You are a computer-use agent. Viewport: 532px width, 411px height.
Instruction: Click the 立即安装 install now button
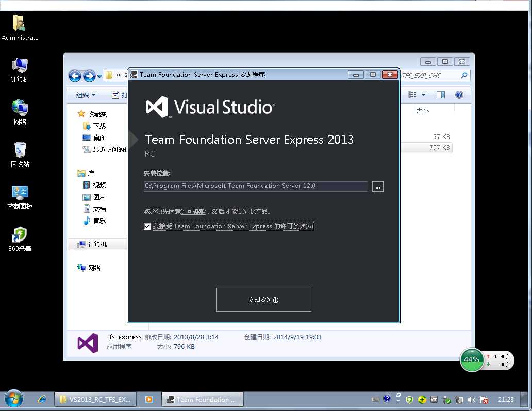[x=263, y=300]
